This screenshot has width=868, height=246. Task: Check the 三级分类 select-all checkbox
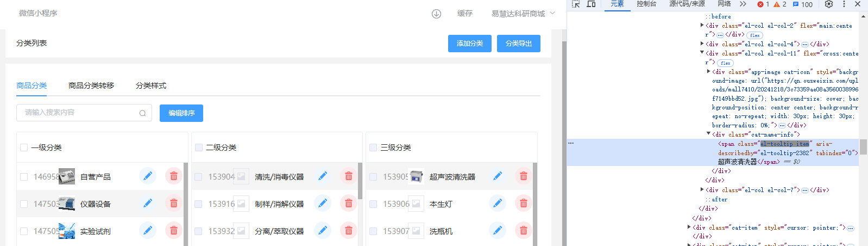click(x=373, y=147)
